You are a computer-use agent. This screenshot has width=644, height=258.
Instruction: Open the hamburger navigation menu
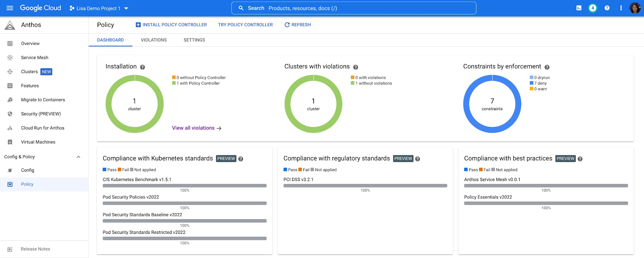coord(10,8)
